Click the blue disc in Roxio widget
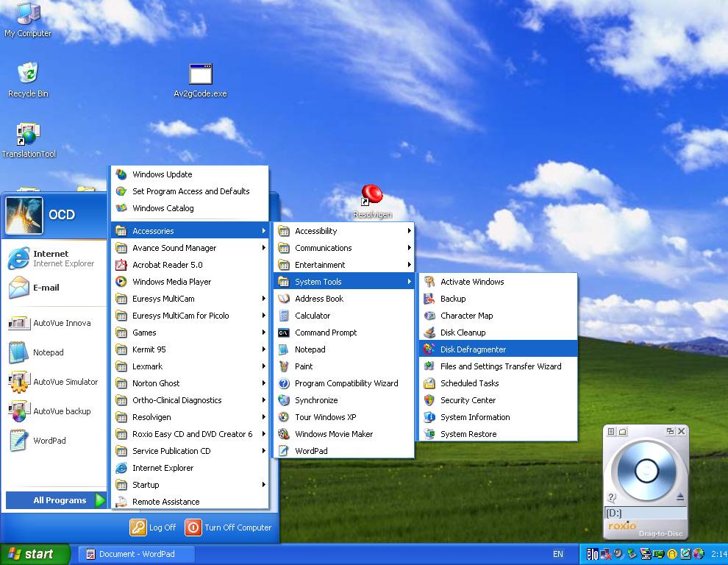 pos(646,471)
